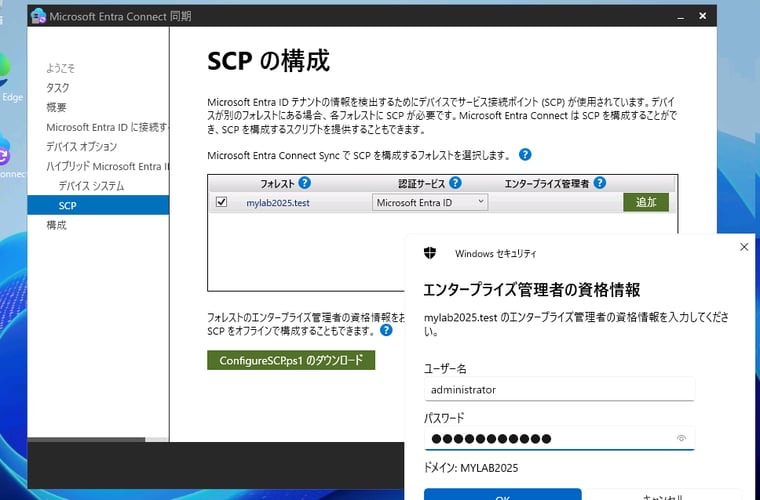
Task: Uncheck the mylab2025.test forest checkbox
Action: pos(222,202)
